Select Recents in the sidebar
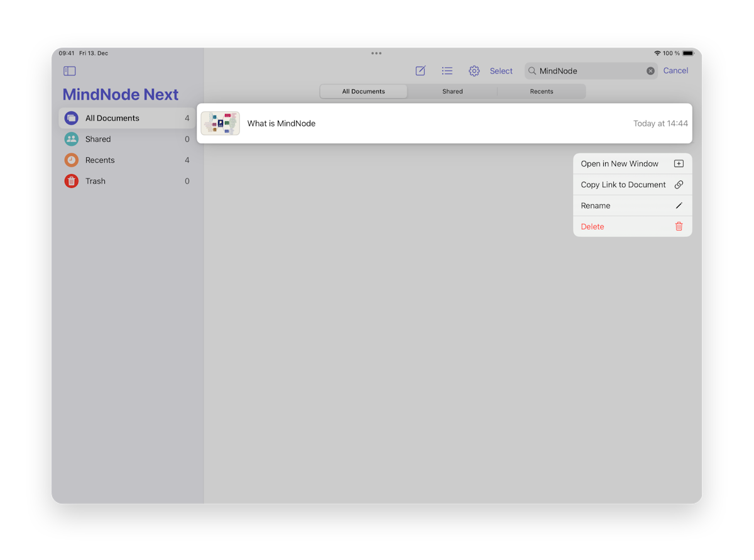754x560 pixels. pyautogui.click(x=127, y=160)
